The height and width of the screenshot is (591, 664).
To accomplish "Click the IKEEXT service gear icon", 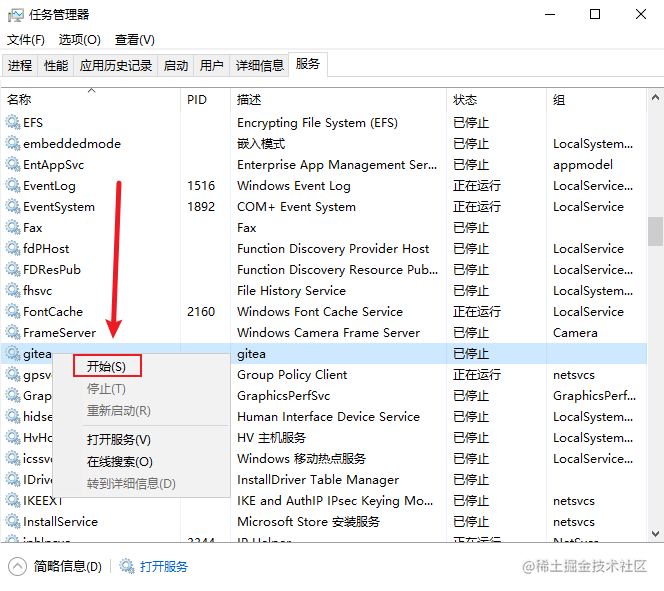I will point(13,500).
